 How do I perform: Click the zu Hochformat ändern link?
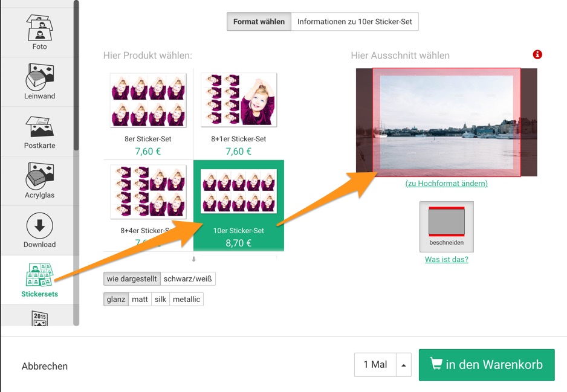tap(446, 184)
